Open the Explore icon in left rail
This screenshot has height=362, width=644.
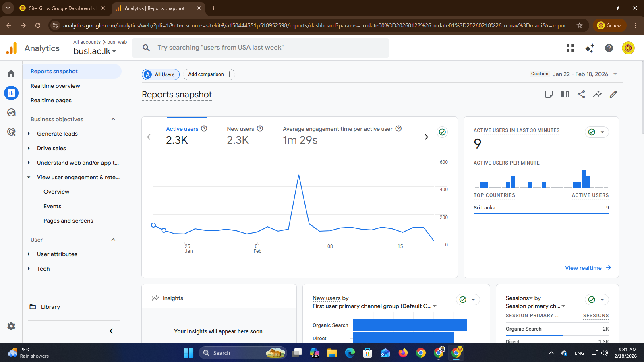pyautogui.click(x=11, y=113)
